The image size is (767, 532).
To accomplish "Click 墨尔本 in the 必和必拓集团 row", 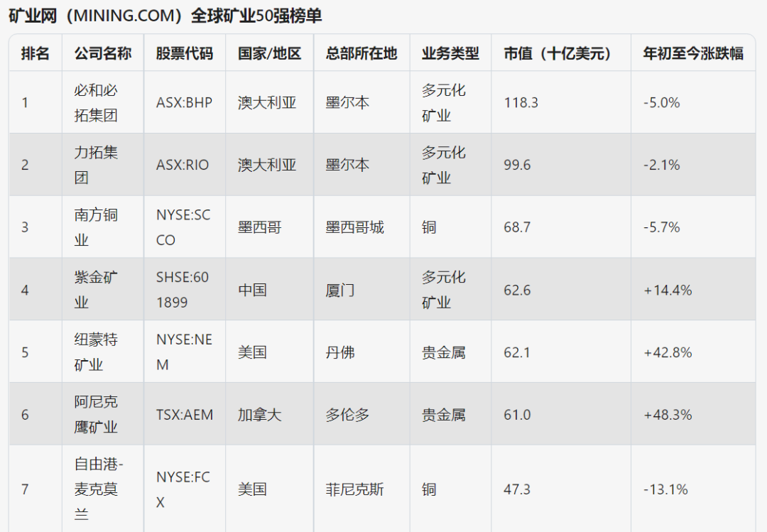I will (348, 103).
